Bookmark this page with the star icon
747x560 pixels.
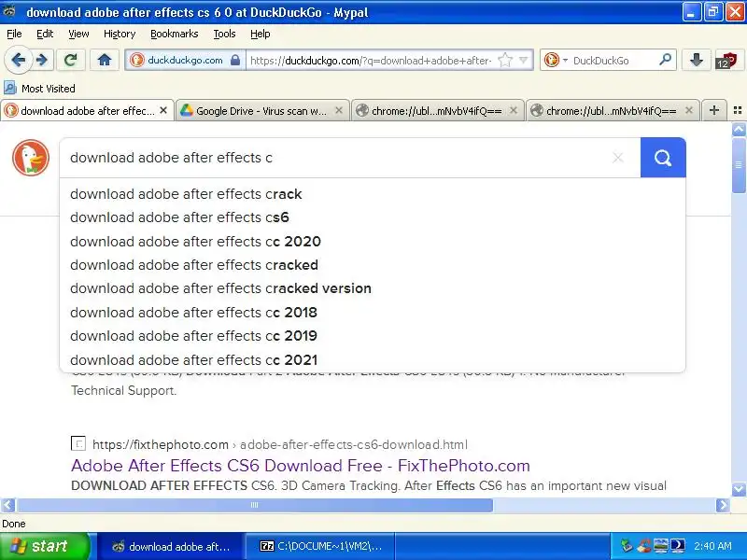pos(504,60)
